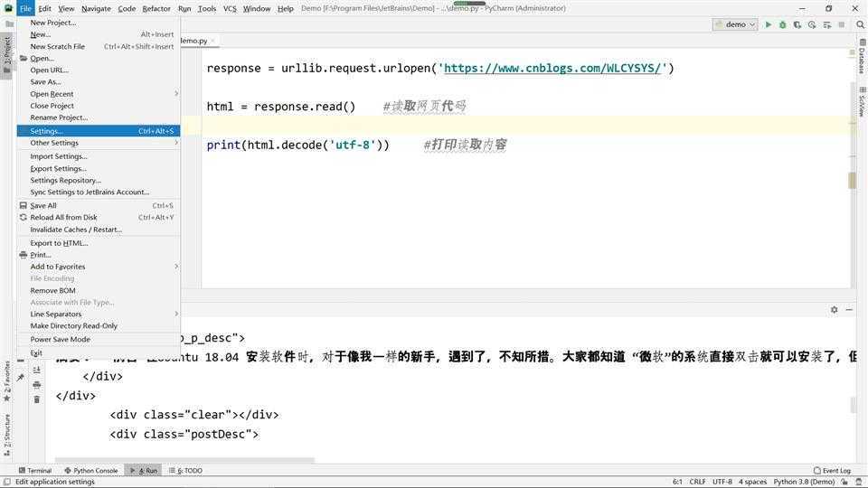Expand the Line Separators submenu
The height and width of the screenshot is (488, 868).
pyautogui.click(x=99, y=314)
